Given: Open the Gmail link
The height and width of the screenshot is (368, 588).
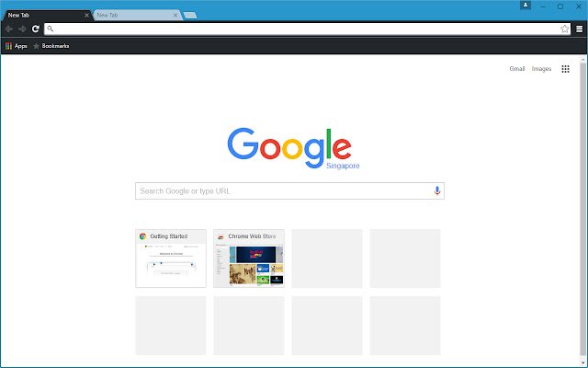Looking at the screenshot, I should pos(516,69).
